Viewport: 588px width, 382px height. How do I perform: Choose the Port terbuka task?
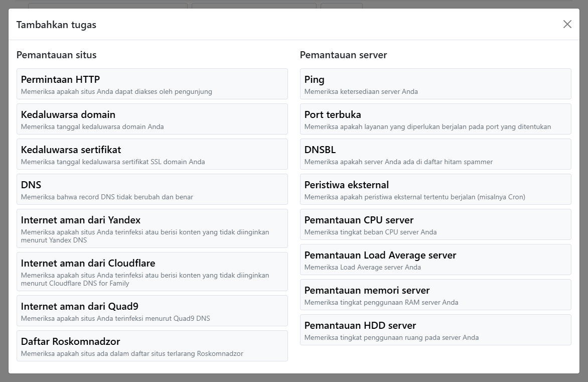point(435,119)
